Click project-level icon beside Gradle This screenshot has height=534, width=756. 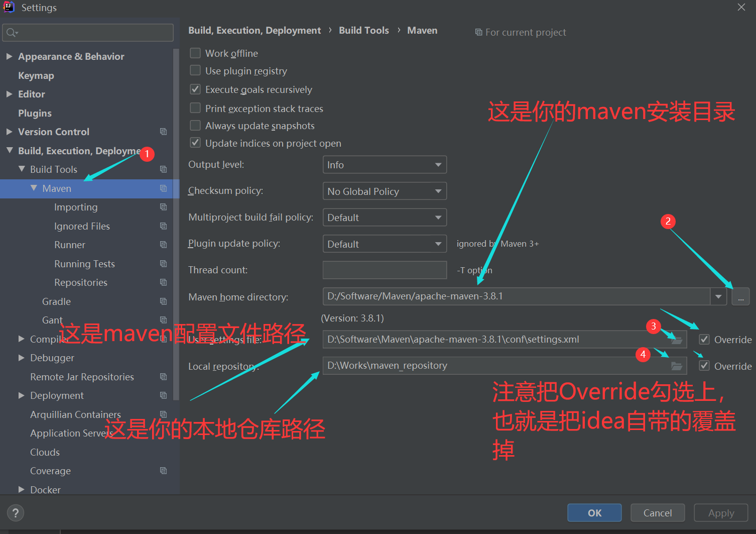(x=163, y=301)
